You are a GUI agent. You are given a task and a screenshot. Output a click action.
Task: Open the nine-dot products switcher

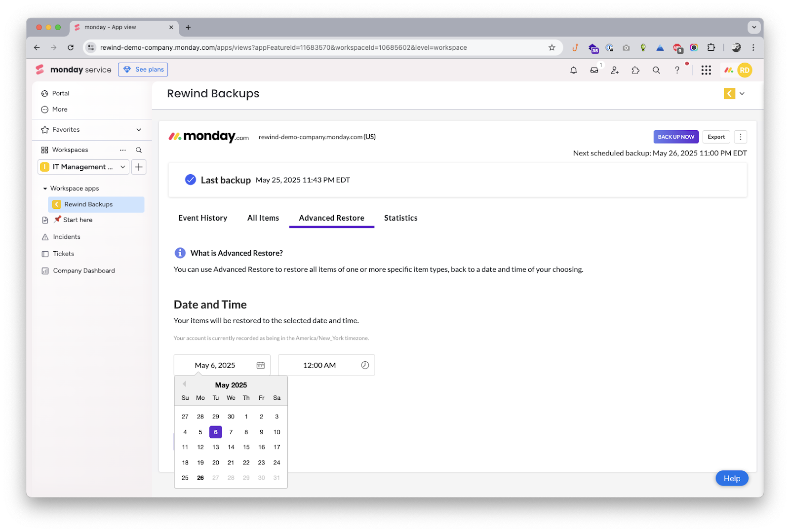(x=706, y=70)
